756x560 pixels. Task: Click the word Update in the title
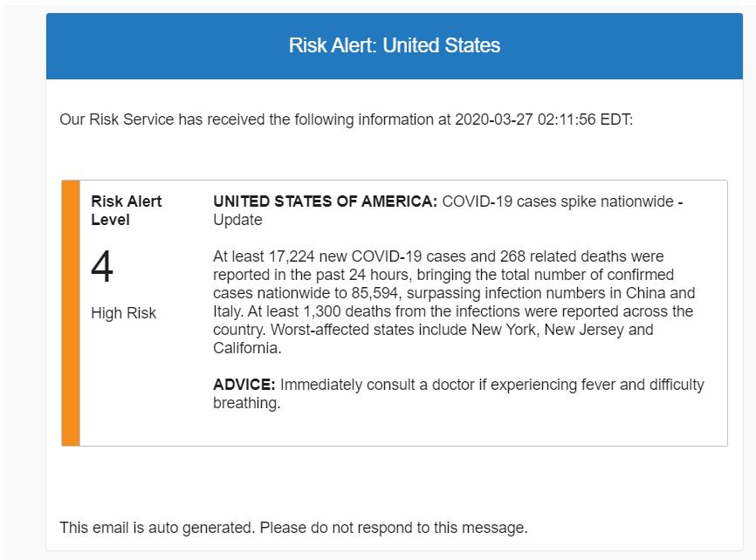237,220
